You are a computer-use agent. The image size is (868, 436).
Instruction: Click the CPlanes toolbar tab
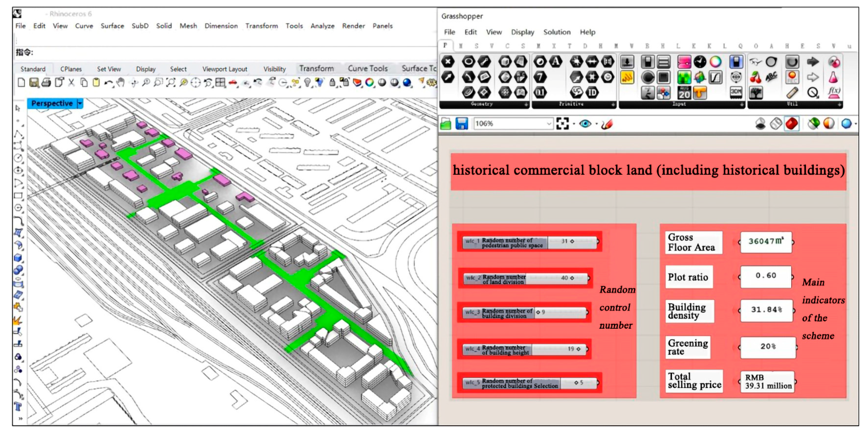71,69
